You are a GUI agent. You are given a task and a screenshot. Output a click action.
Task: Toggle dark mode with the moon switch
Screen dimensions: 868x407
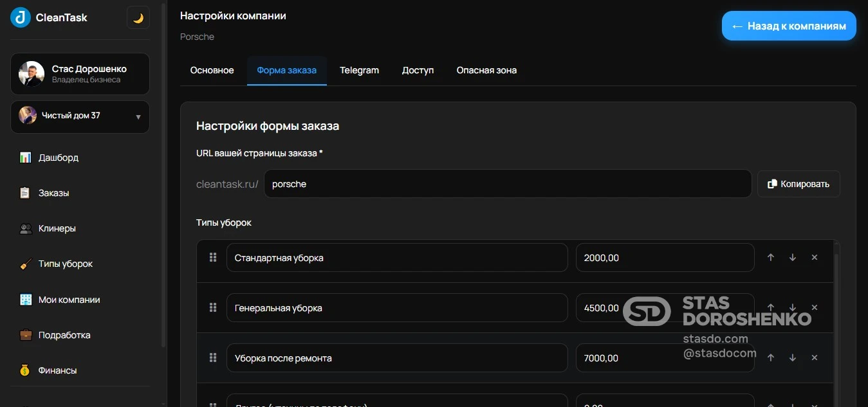coord(138,17)
